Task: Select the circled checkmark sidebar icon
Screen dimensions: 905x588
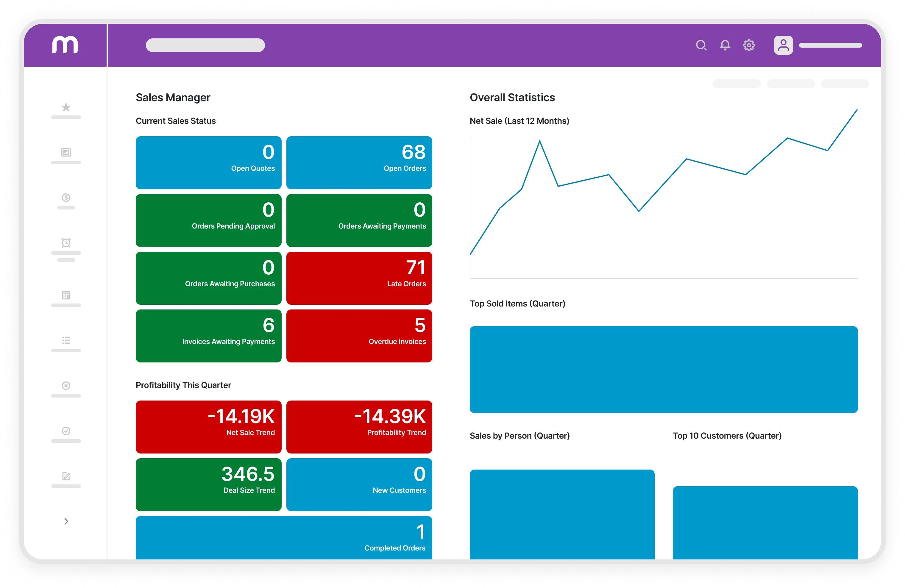Action: tap(66, 431)
